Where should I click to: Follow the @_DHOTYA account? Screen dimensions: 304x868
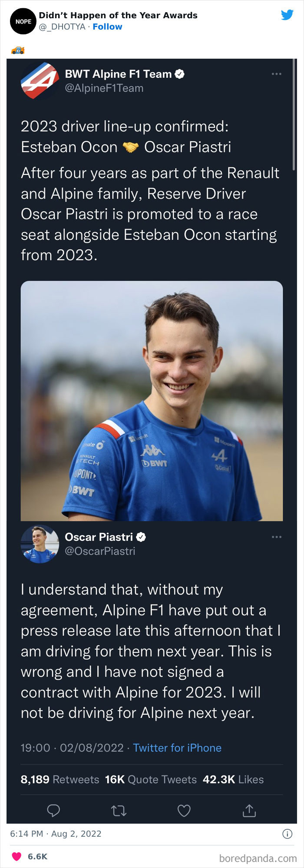[107, 27]
